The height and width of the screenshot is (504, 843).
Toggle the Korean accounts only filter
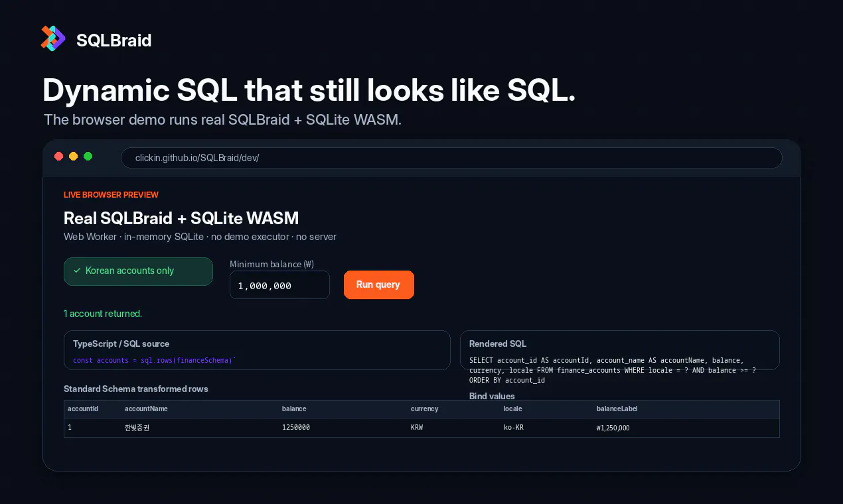138,271
